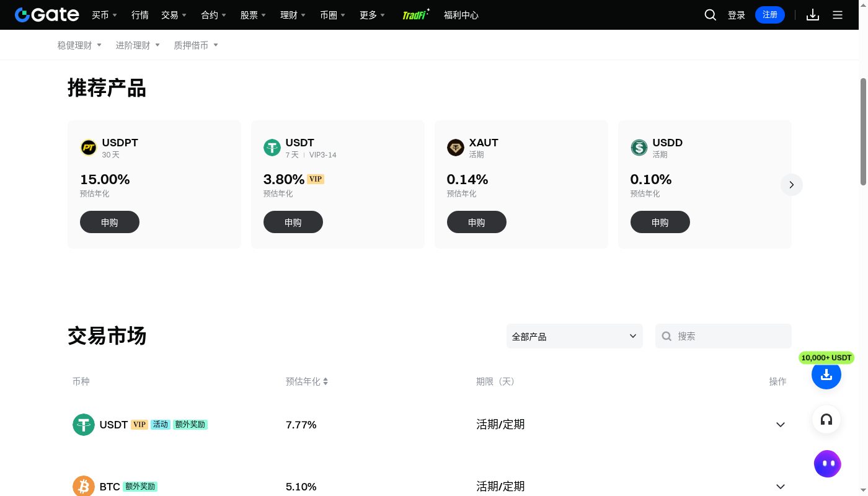
Task: Click the 10,000+ USDT promo badge
Action: (826, 358)
